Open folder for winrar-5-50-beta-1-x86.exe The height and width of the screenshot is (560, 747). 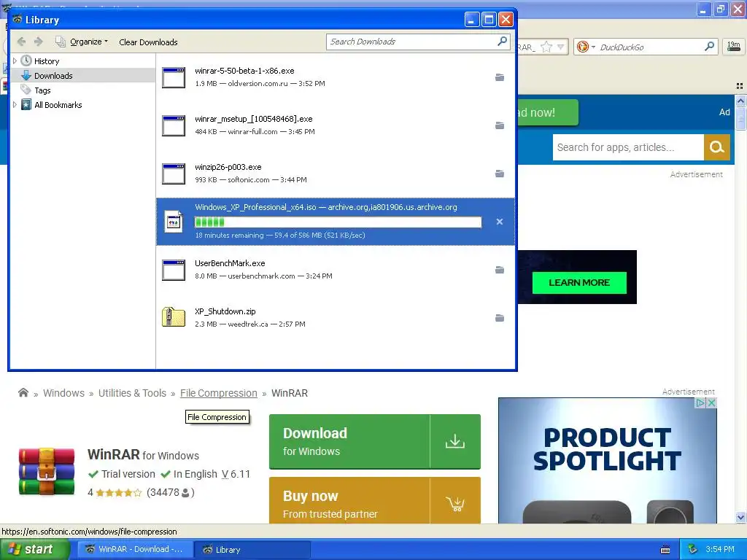click(499, 77)
